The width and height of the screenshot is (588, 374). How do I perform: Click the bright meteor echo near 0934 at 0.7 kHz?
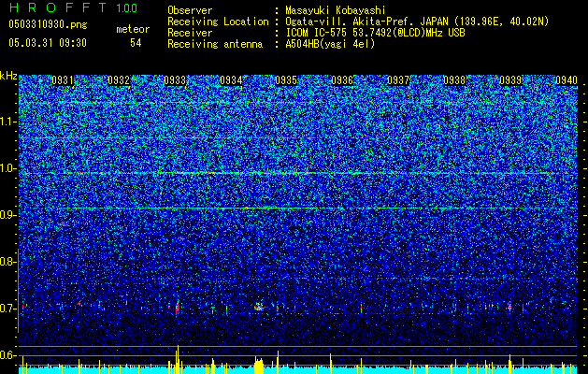[x=259, y=307]
